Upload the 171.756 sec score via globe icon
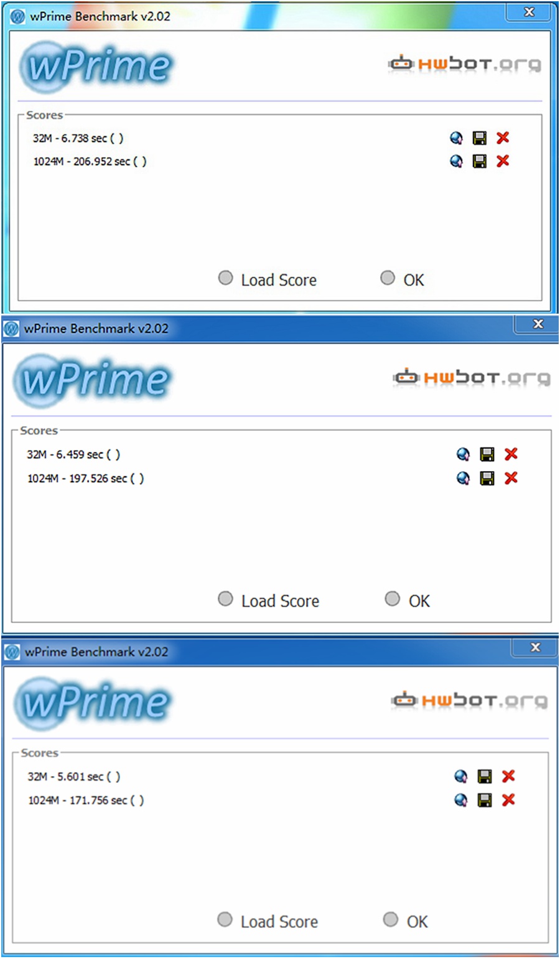The image size is (560, 959). pos(460,800)
